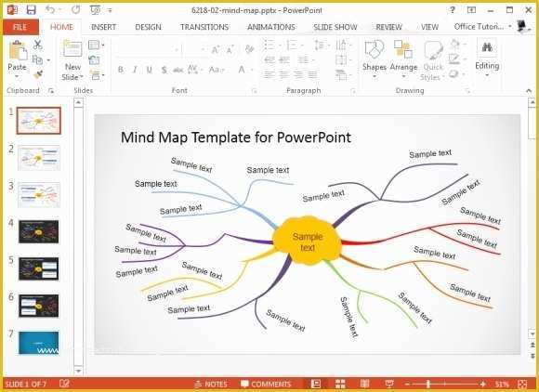Click the Reset slide icon
The width and height of the screenshot is (539, 392).
click(x=94, y=59)
